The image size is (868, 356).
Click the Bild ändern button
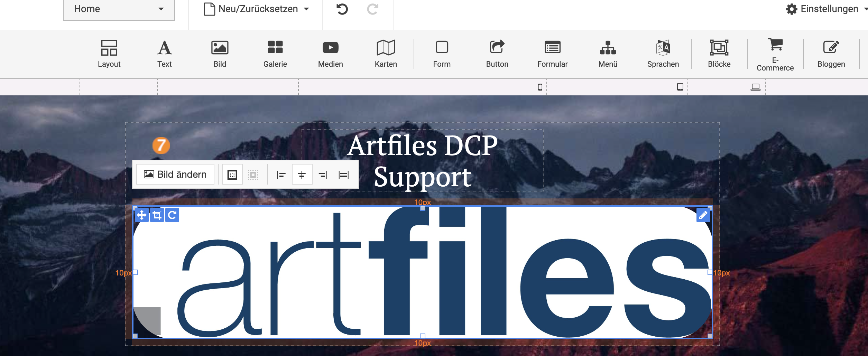pyautogui.click(x=175, y=174)
